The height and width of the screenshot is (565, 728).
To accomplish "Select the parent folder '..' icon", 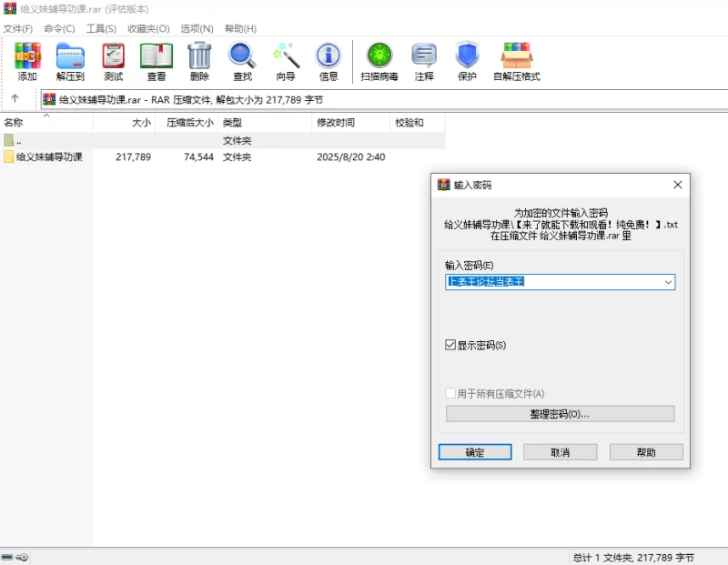I will tap(8, 140).
